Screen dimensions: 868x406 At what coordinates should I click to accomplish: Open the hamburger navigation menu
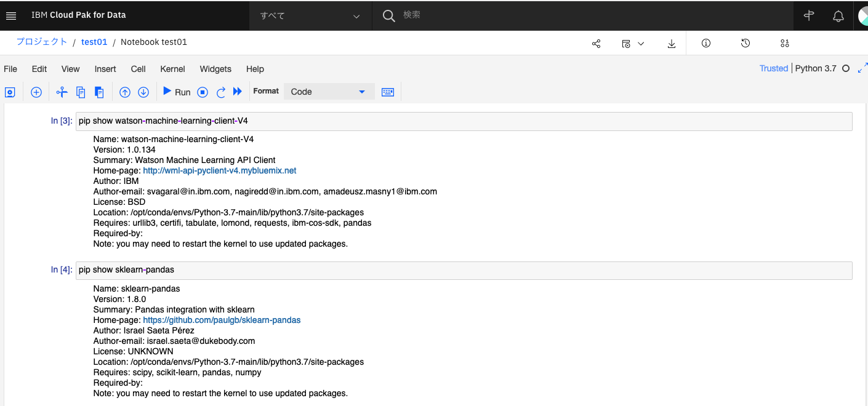[11, 15]
